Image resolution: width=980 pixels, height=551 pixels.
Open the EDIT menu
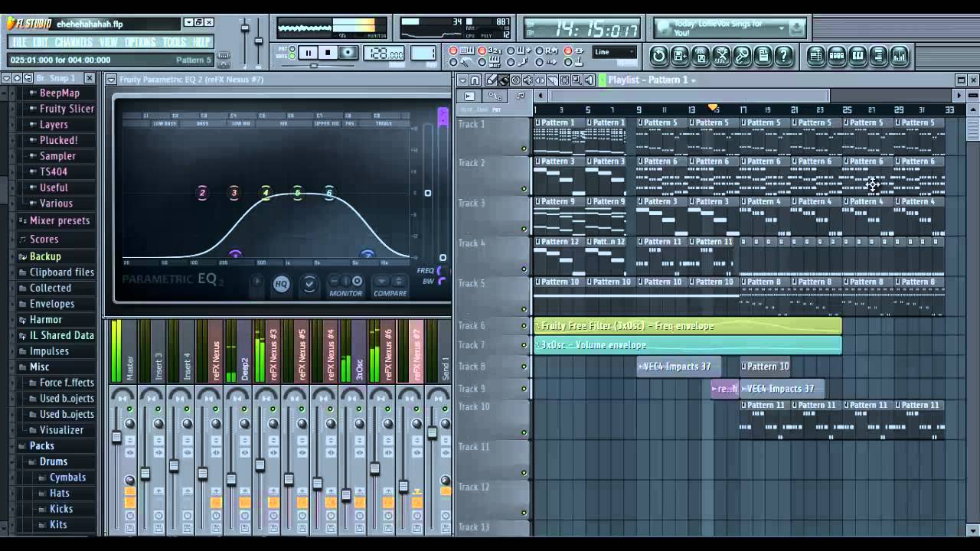[x=40, y=42]
